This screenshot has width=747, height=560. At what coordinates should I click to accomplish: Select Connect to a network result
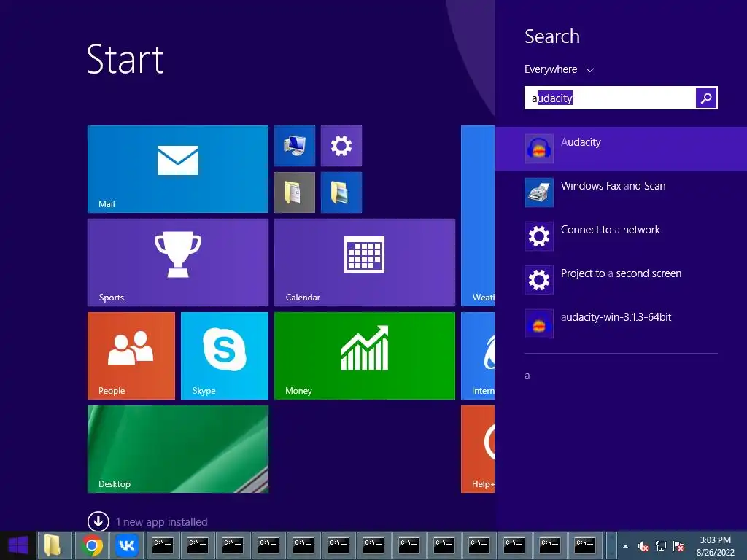621,236
